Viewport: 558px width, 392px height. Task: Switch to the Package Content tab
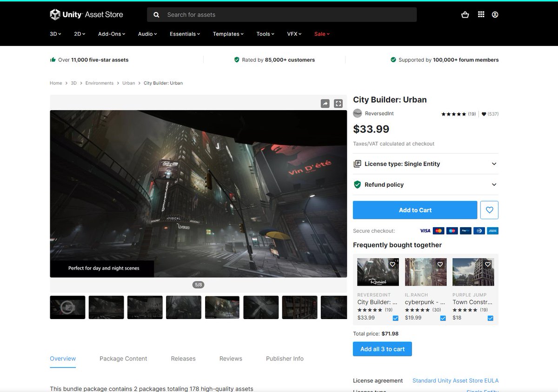point(123,359)
